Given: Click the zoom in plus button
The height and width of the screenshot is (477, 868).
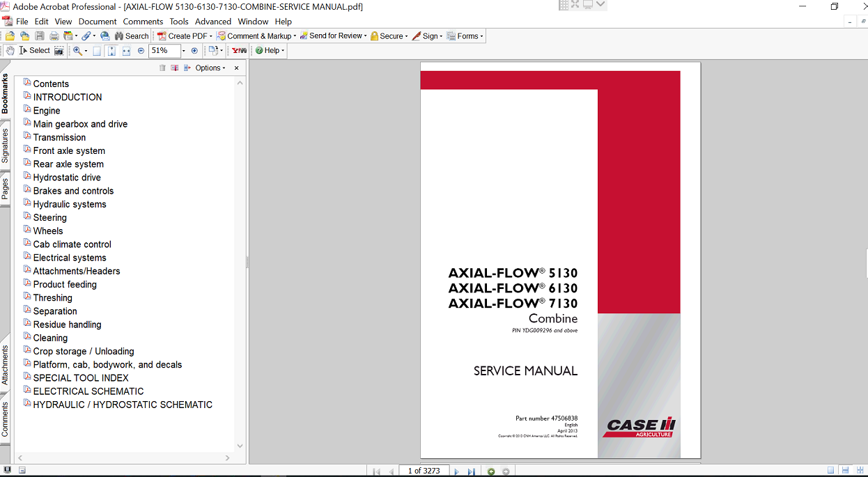Looking at the screenshot, I should 194,51.
